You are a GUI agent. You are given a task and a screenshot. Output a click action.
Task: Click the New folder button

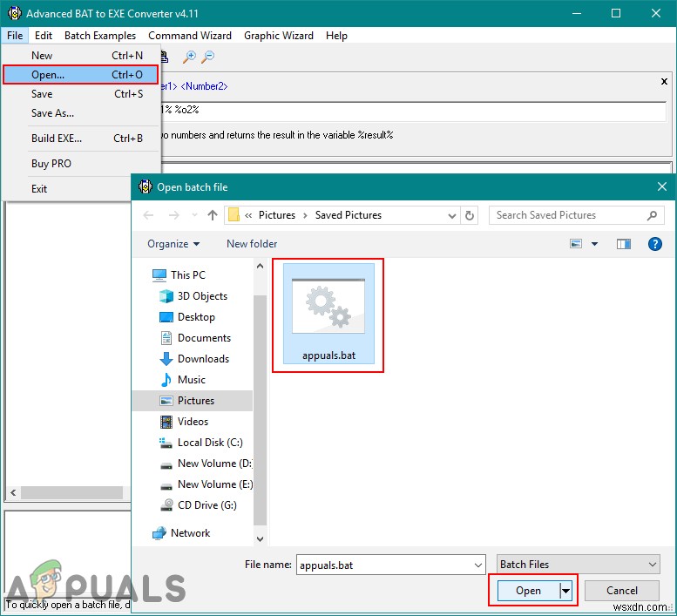click(252, 244)
